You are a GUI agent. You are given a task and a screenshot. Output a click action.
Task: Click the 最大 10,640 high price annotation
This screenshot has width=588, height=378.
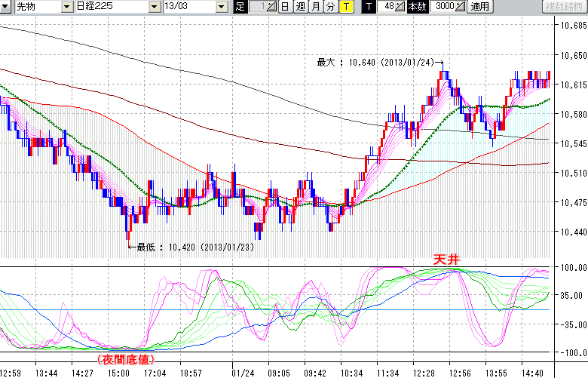[x=377, y=63]
